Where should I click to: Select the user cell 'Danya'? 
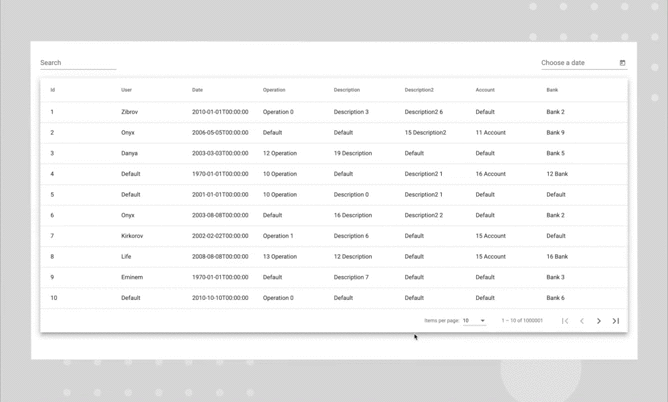(130, 153)
